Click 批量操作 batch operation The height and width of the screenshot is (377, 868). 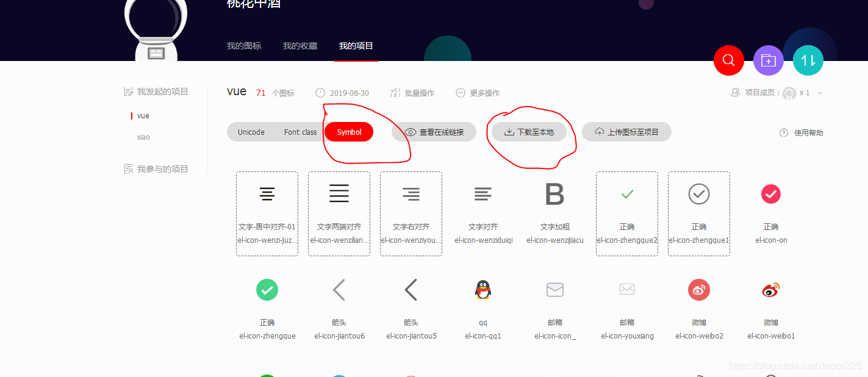point(412,93)
